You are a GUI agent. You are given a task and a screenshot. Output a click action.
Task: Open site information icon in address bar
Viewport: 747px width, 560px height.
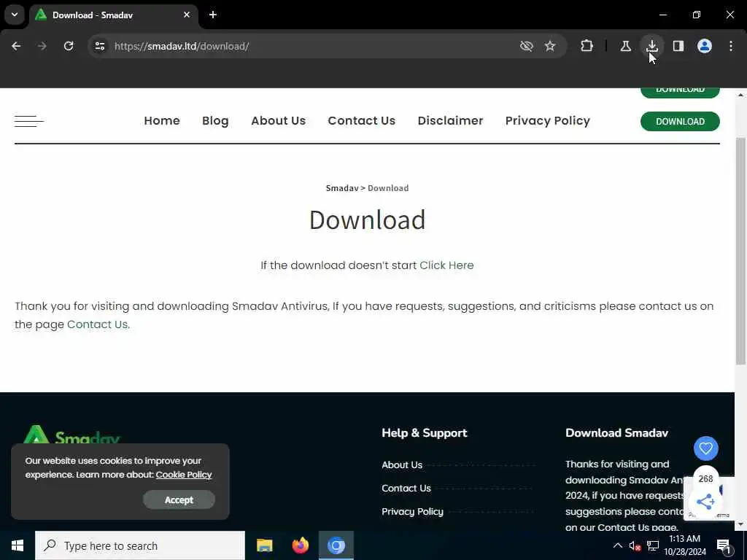(99, 46)
